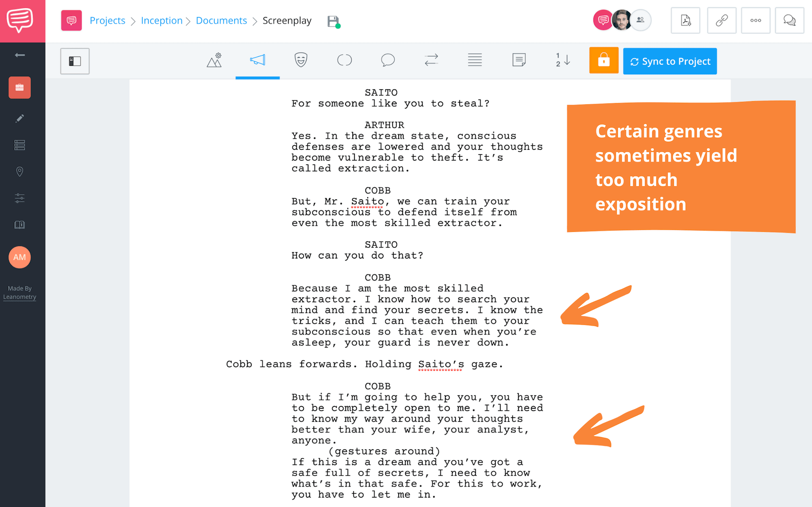Viewport: 812px width, 507px height.
Task: Click the ARTHUR character name
Action: click(384, 125)
